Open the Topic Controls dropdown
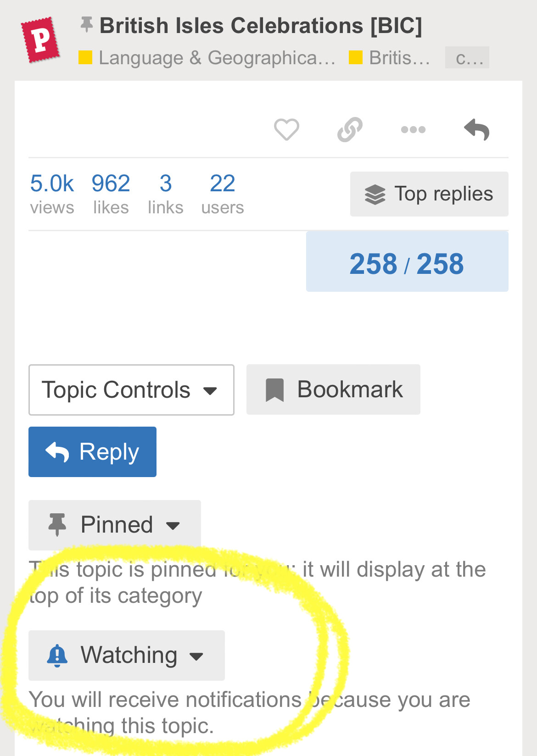This screenshot has width=537, height=756. tap(131, 390)
